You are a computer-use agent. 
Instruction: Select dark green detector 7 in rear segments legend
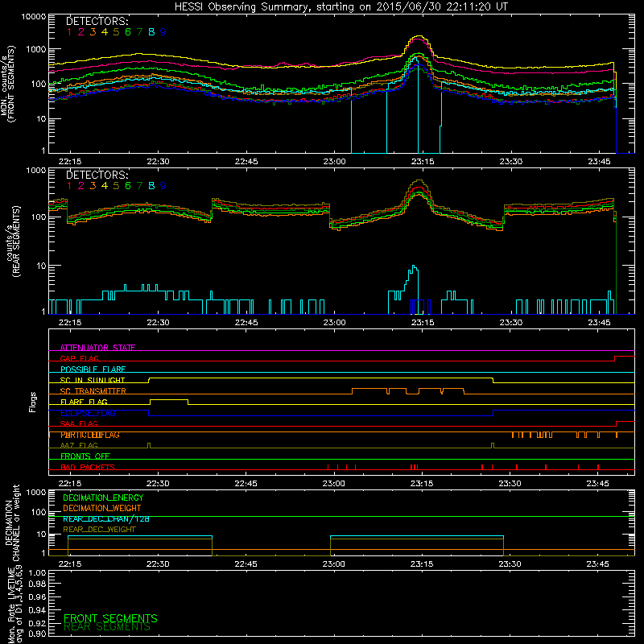[139, 186]
